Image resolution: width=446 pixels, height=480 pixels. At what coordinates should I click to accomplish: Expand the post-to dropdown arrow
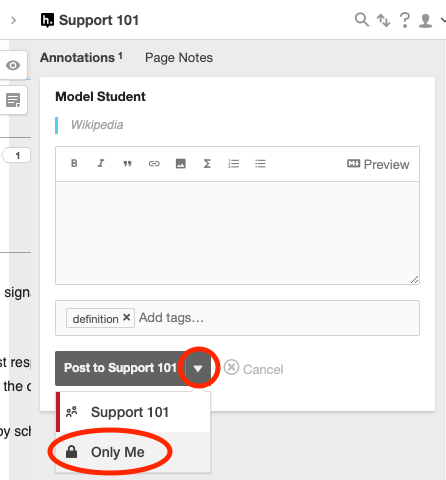[x=198, y=368]
